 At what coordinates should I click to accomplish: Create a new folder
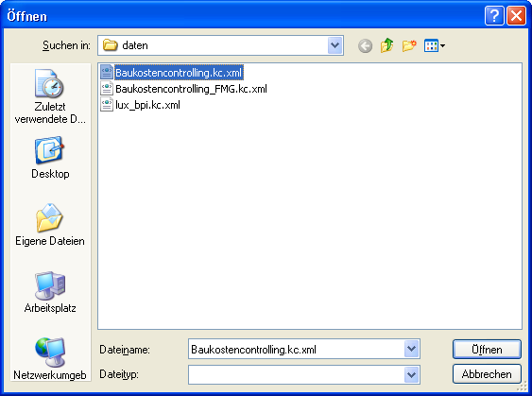(409, 45)
